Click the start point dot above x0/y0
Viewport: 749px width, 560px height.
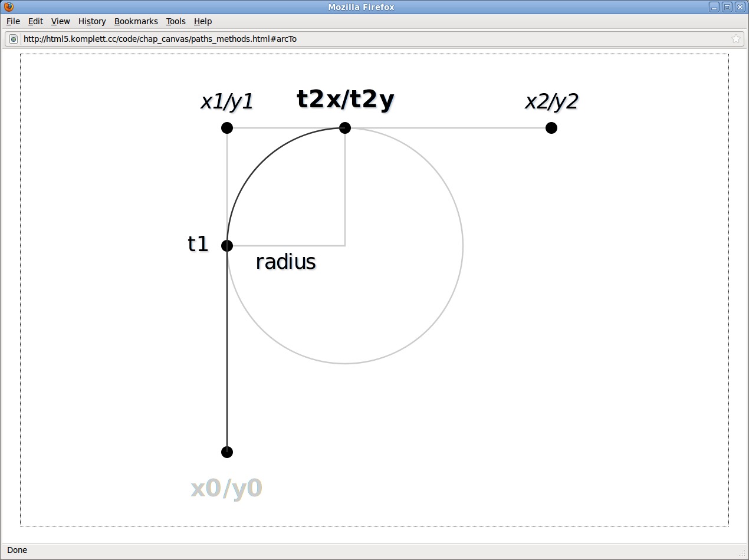tap(227, 452)
